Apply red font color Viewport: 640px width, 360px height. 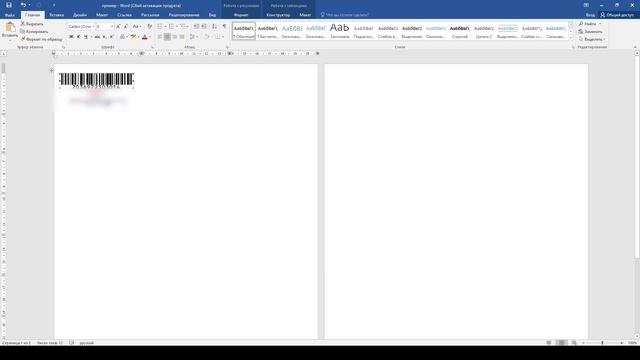click(x=144, y=37)
